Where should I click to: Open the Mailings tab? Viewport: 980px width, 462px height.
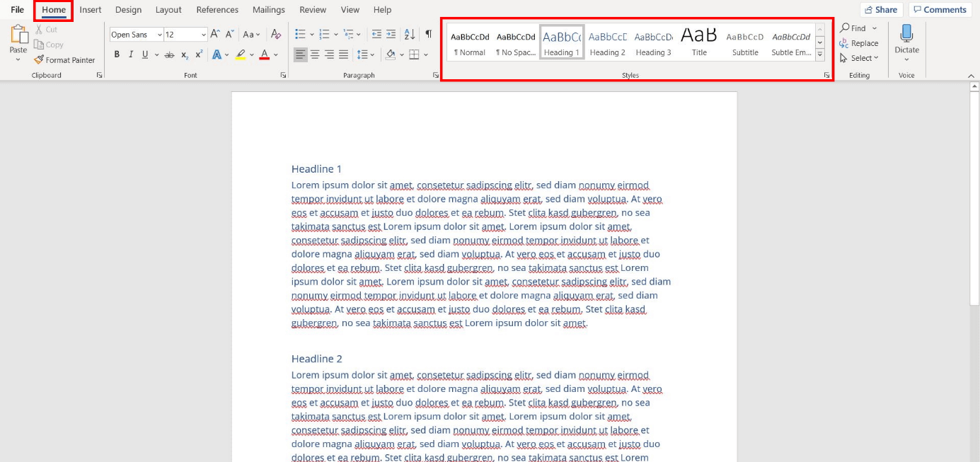coord(268,10)
